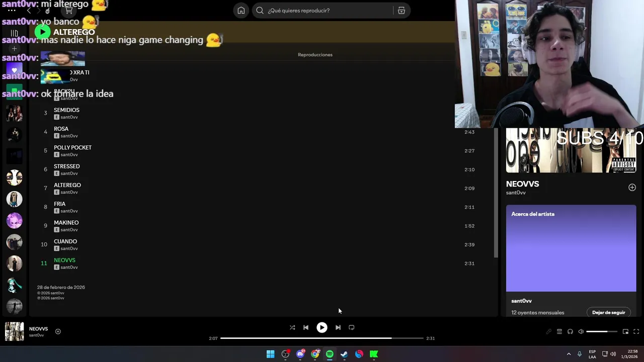This screenshot has width=644, height=362.
Task: Click the Spotify taskbar icon
Action: pos(330,354)
